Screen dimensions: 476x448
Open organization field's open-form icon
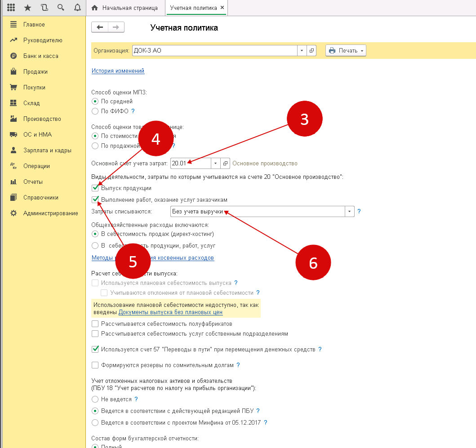[x=312, y=51]
